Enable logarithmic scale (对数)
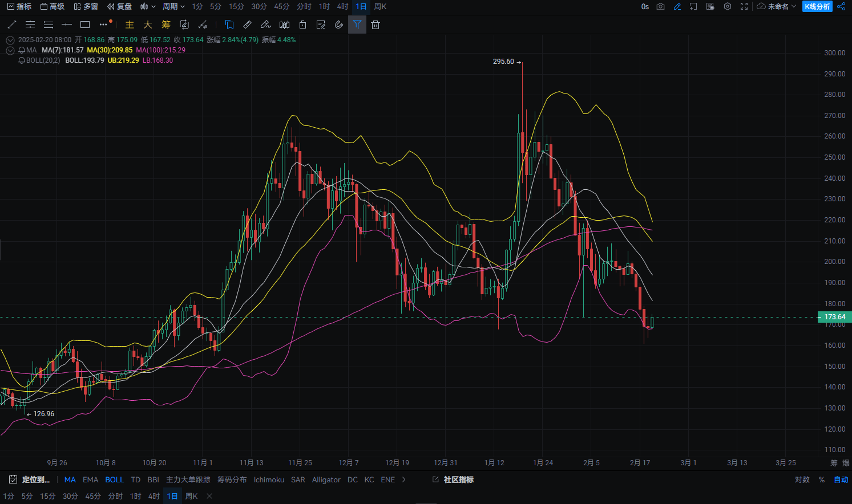The image size is (852, 504). coord(802,479)
